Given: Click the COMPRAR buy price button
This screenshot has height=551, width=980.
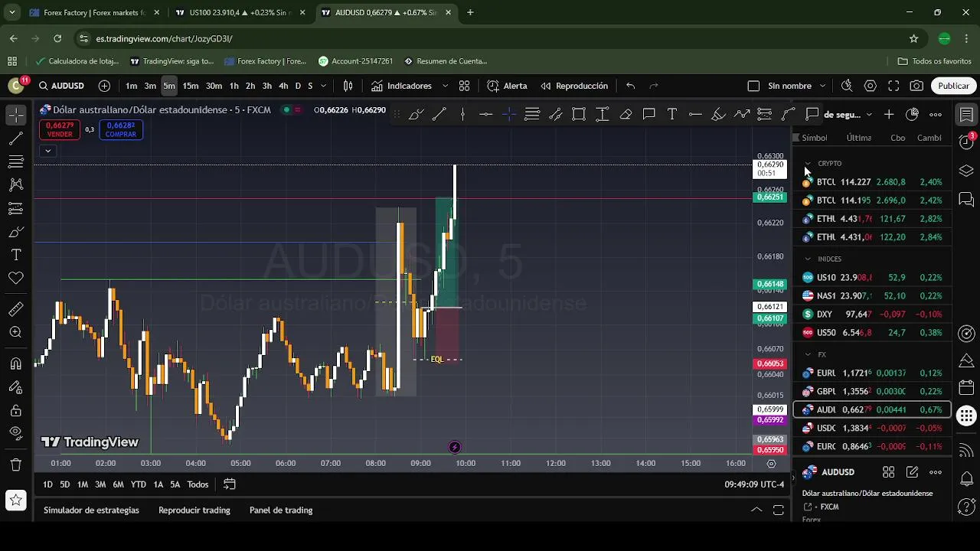Looking at the screenshot, I should coord(121,129).
